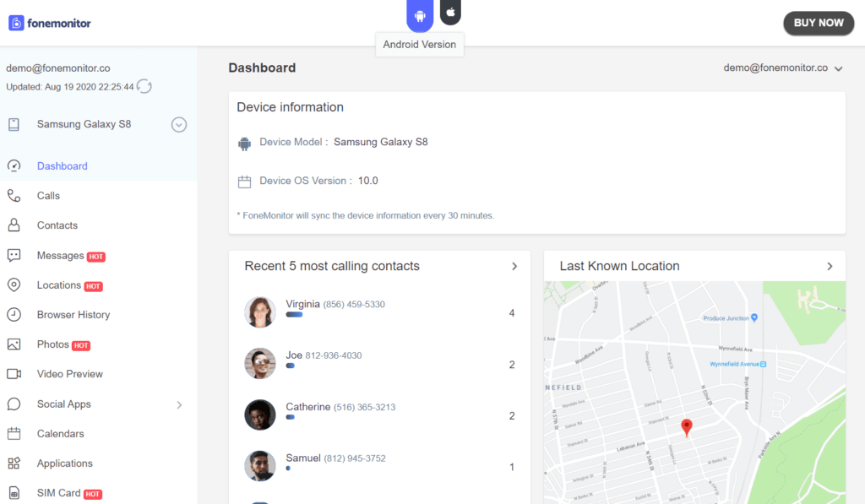This screenshot has width=865, height=504.
Task: Click the SIM Card icon in sidebar
Action: click(x=14, y=493)
